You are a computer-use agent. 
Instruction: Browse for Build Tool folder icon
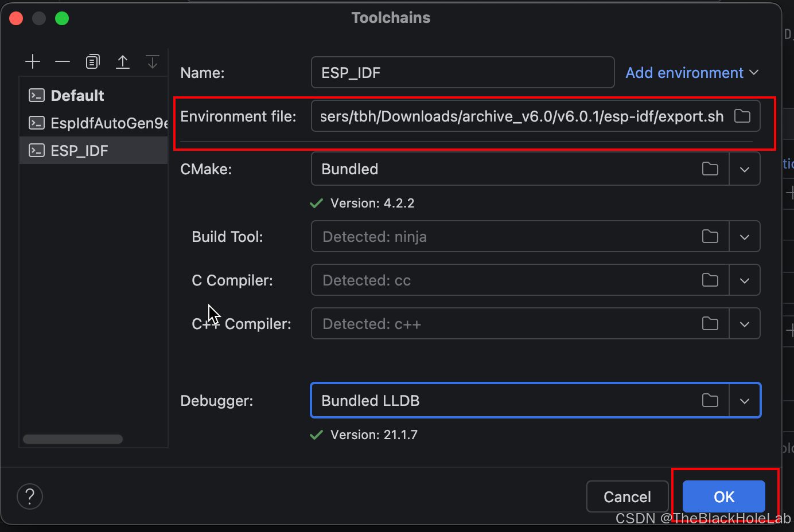coord(710,236)
